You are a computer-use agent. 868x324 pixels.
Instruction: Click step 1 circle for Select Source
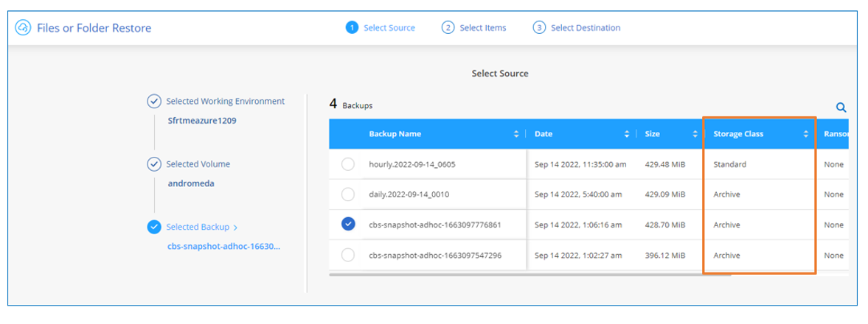[352, 28]
